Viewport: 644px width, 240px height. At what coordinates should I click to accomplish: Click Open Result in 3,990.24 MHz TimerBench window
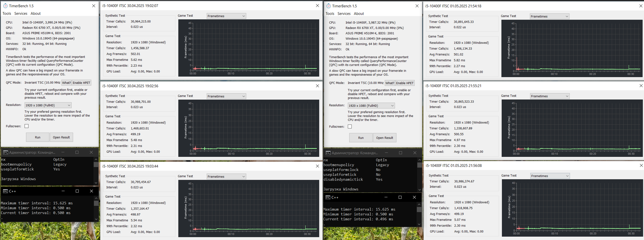[x=61, y=137]
